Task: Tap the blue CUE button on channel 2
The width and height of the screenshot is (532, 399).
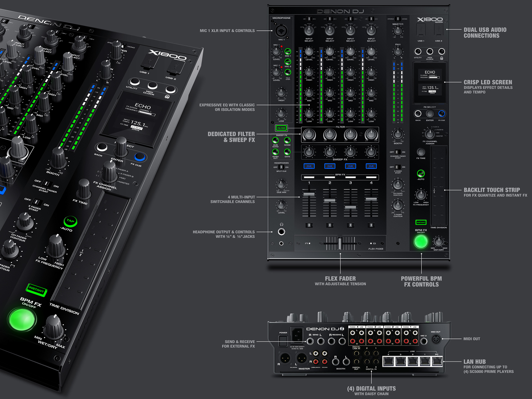Action: coord(329,166)
